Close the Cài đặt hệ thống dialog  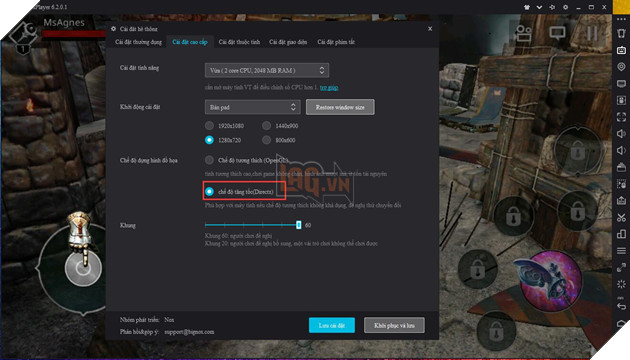(x=430, y=29)
